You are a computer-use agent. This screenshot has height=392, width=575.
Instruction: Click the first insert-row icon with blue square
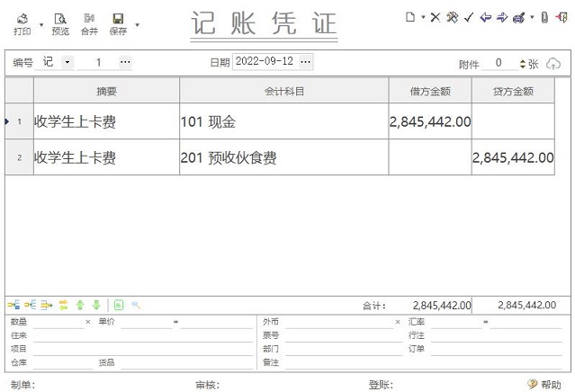tap(13, 305)
